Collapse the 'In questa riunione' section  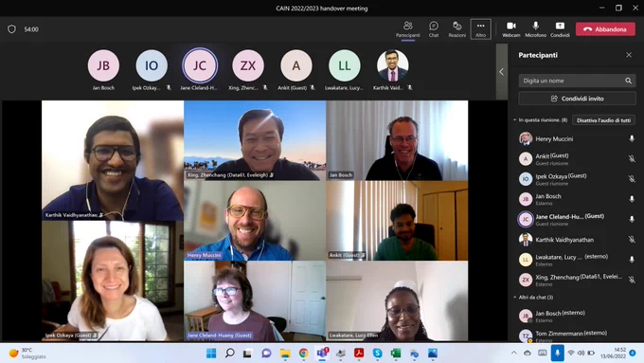[x=515, y=120]
